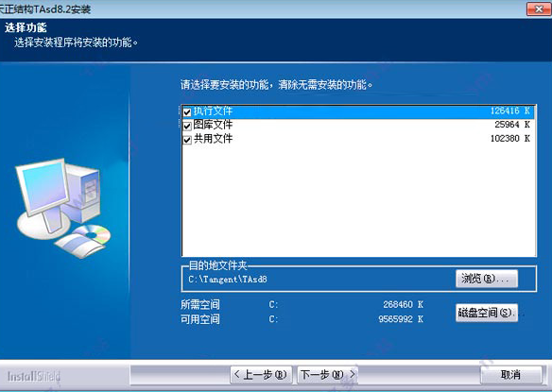Click the InstallShield logo
Viewport: 552px width, 392px height.
pyautogui.click(x=34, y=377)
